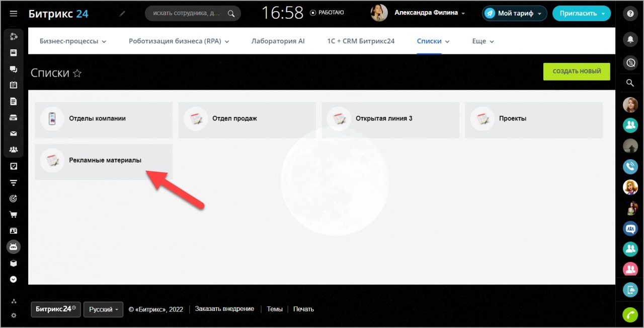The width and height of the screenshot is (644, 328).
Task: Open the Русский language dropdown
Action: coord(103,309)
